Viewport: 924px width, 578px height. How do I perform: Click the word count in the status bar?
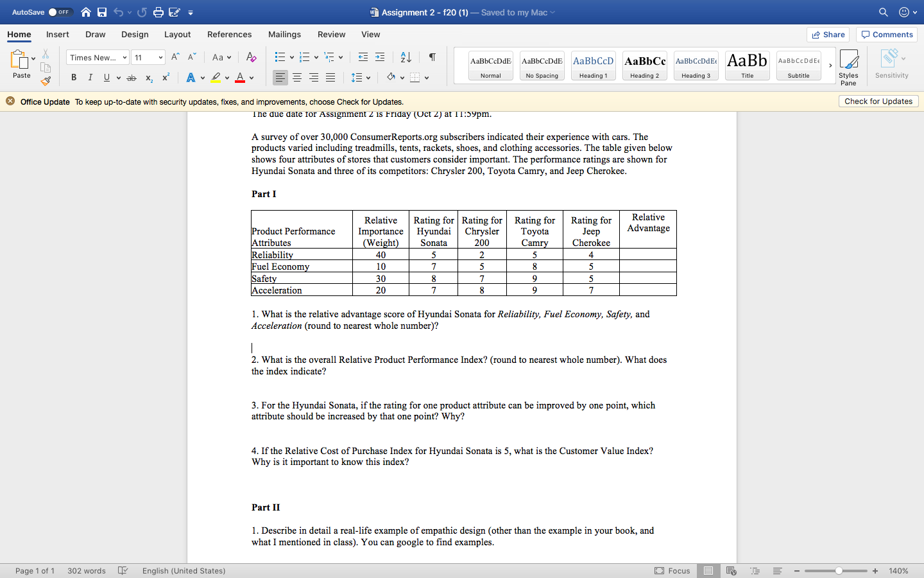[87, 571]
